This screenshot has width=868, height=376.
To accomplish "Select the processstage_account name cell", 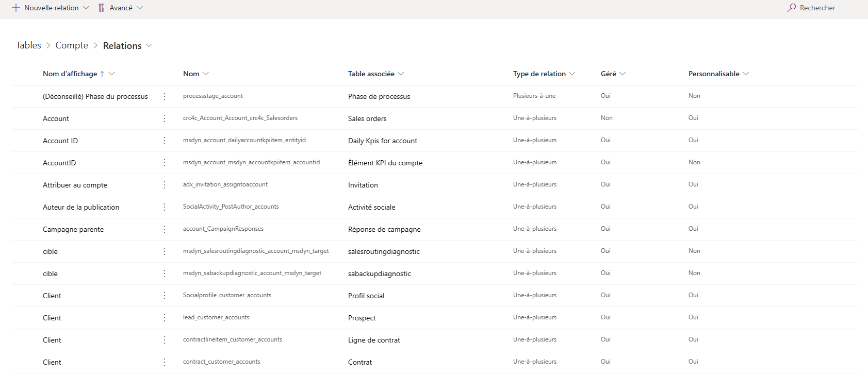I will tap(213, 96).
